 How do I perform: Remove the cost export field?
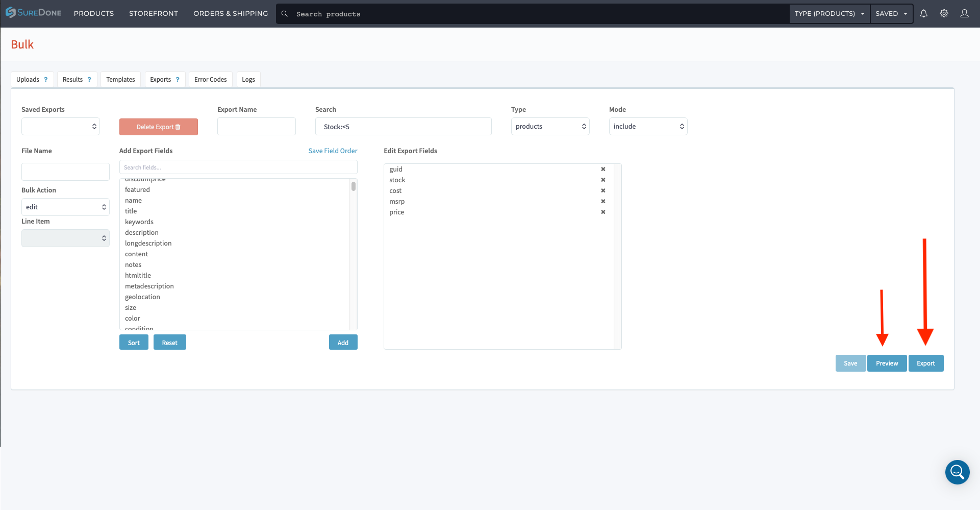[603, 190]
